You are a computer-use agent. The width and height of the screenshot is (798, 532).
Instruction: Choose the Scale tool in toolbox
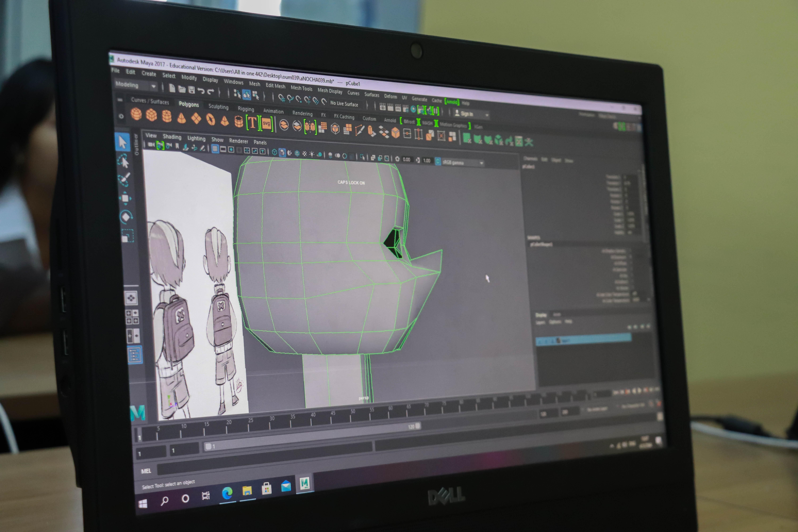coord(128,236)
